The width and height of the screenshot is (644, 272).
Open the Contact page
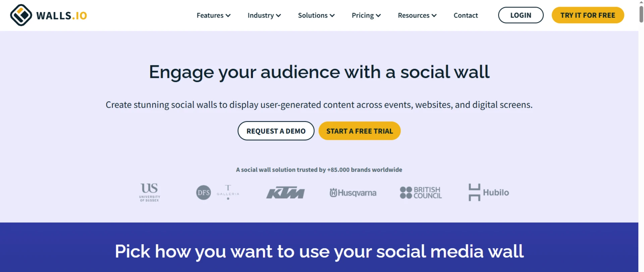point(466,15)
